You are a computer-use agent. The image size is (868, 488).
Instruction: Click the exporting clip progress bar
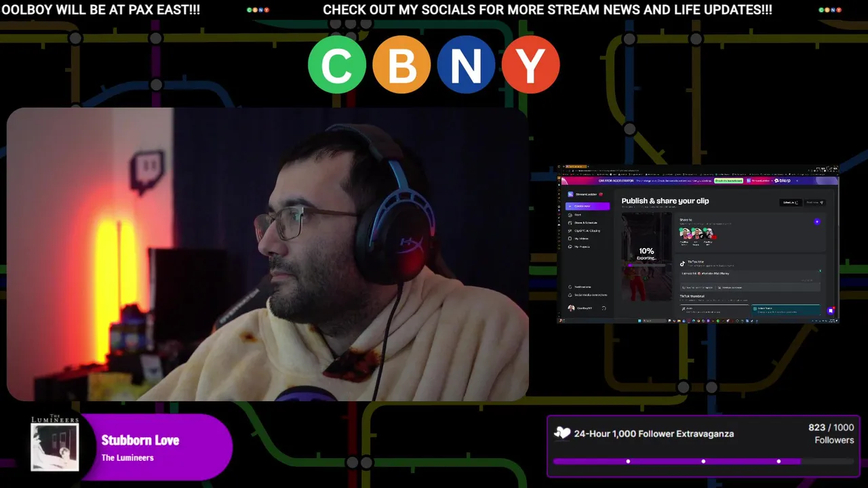pyautogui.click(x=646, y=265)
